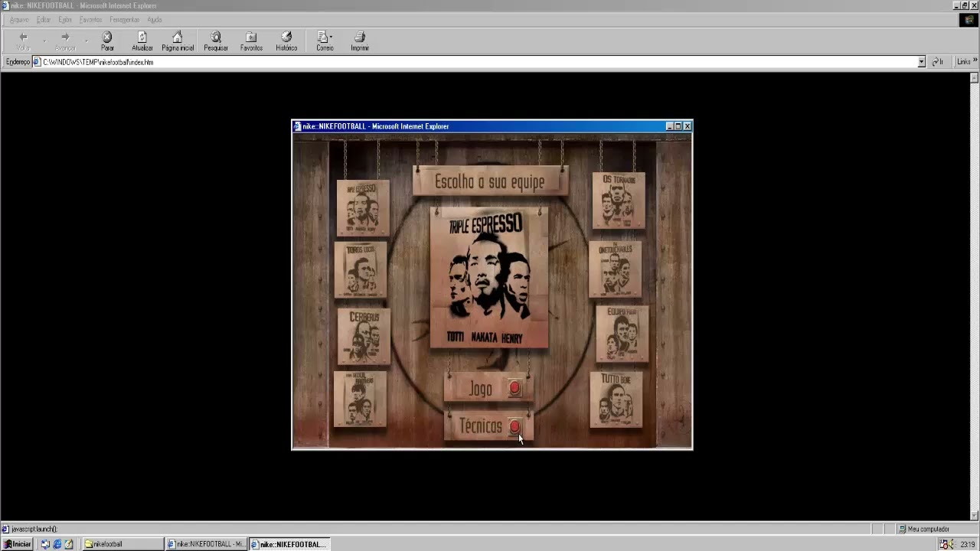Image resolution: width=980 pixels, height=551 pixels.
Task: Select the bottom-left team poster under Cerberus
Action: 360,399
